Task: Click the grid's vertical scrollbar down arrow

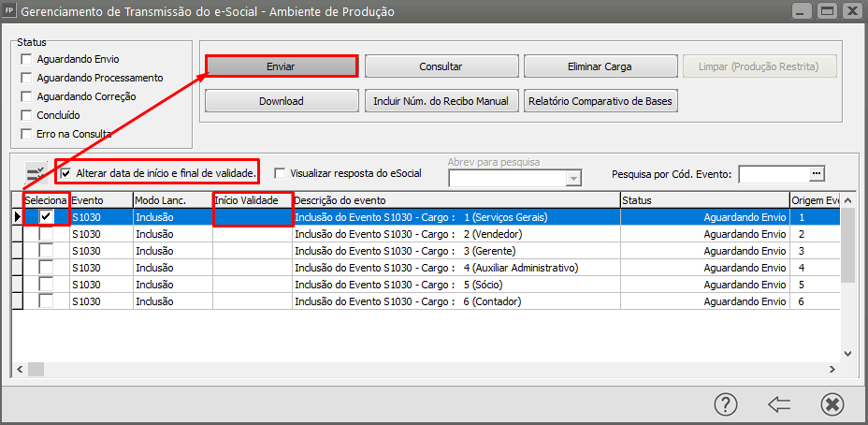Action: click(x=847, y=353)
